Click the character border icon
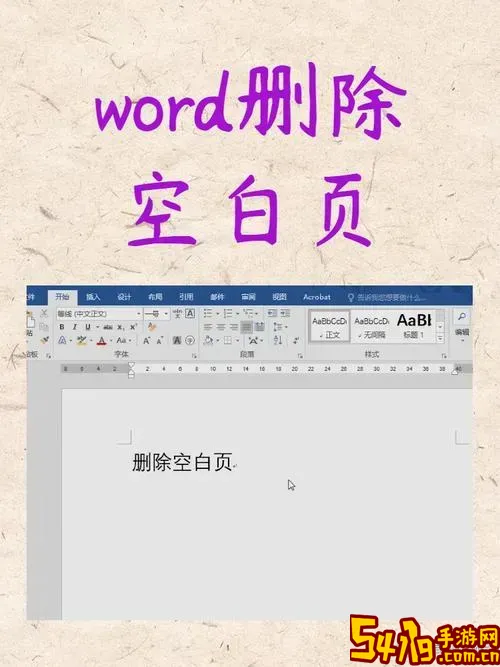The image size is (500, 667). click(190, 314)
